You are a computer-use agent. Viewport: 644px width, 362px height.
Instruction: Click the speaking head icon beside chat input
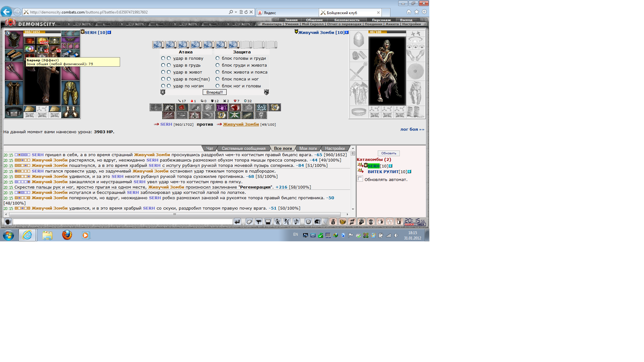8,222
